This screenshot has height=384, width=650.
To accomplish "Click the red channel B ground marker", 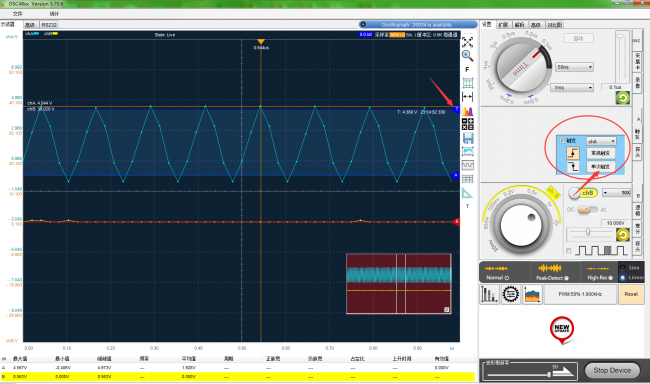I will [456, 222].
